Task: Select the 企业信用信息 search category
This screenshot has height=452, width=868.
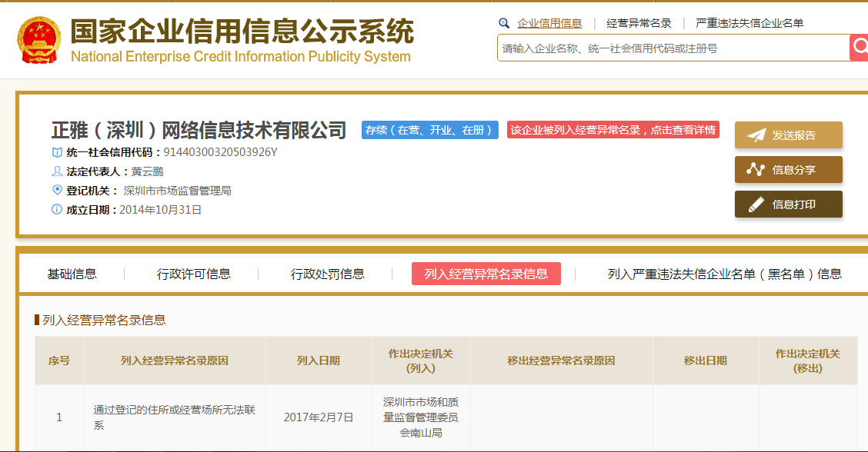Action: pos(549,23)
